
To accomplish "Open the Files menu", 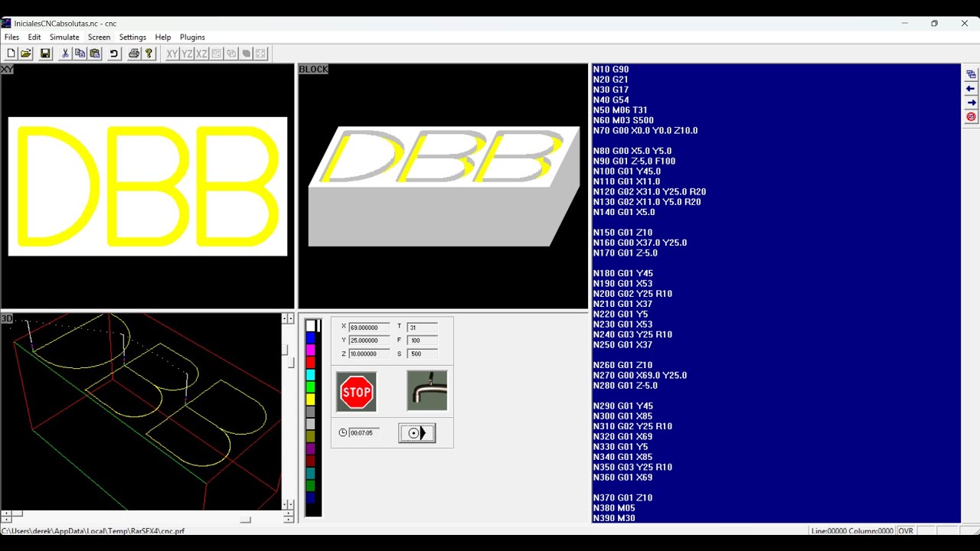I will 11,37.
